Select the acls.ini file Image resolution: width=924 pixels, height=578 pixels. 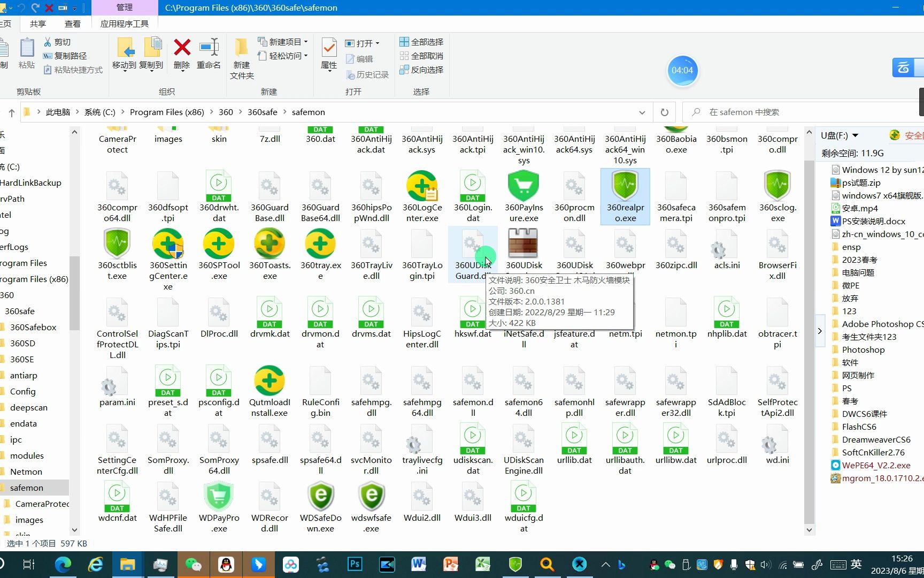point(727,249)
